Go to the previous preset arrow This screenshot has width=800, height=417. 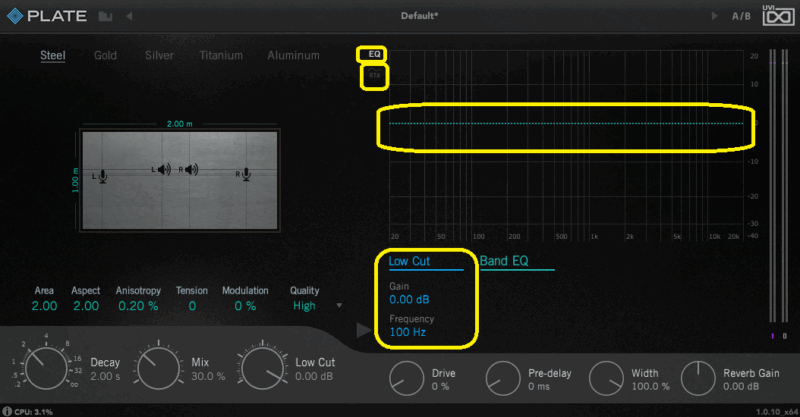[128, 16]
